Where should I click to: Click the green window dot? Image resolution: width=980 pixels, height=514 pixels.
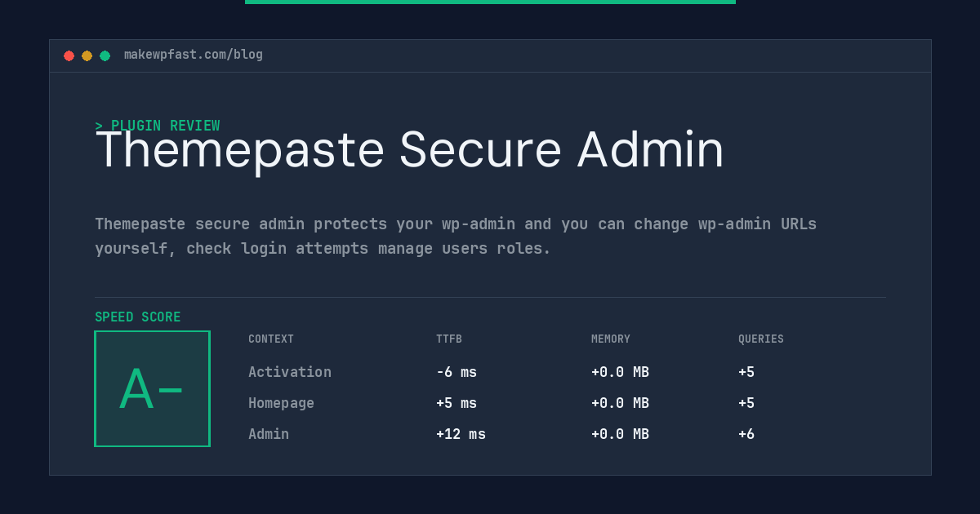click(105, 55)
